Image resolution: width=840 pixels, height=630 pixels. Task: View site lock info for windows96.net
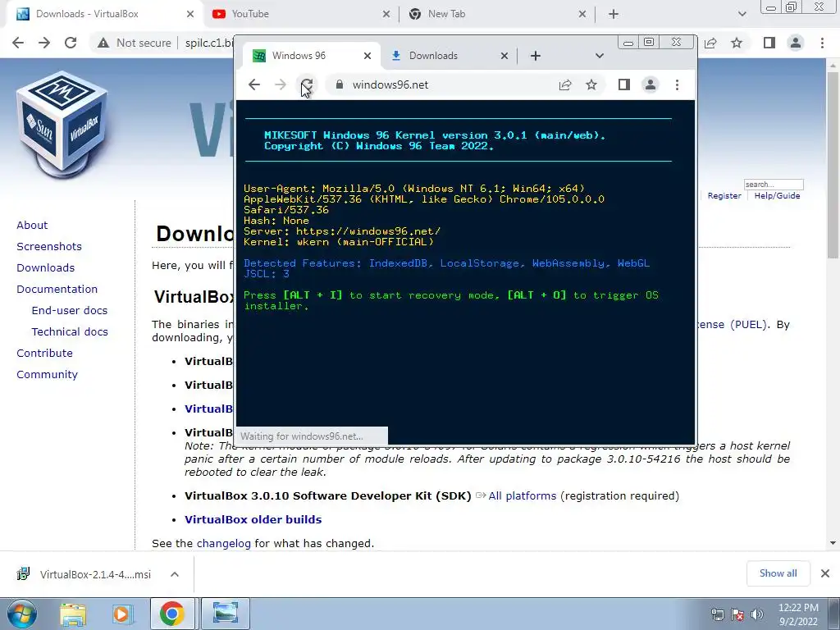(x=339, y=84)
